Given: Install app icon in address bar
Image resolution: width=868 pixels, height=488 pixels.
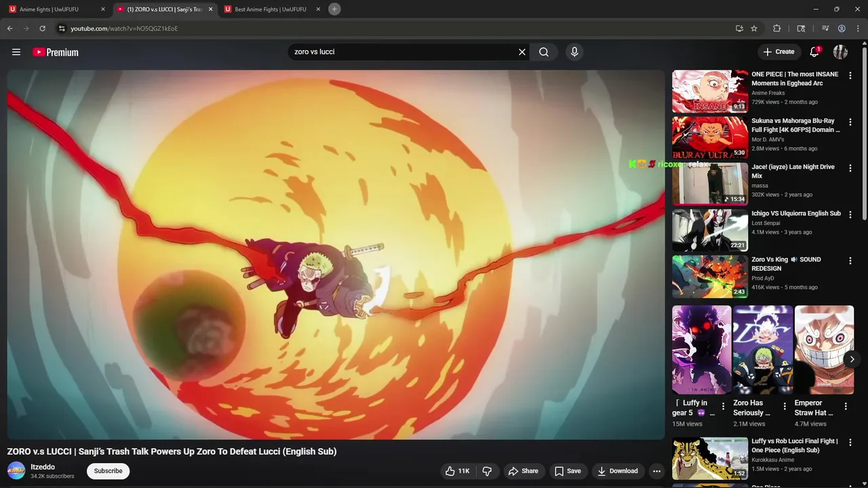Looking at the screenshot, I should pyautogui.click(x=739, y=28).
